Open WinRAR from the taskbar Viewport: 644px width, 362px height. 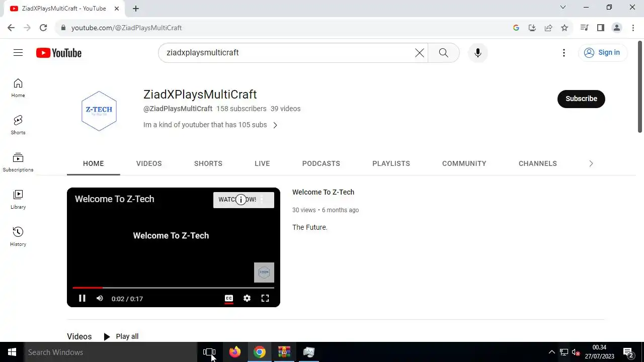pos(284,352)
